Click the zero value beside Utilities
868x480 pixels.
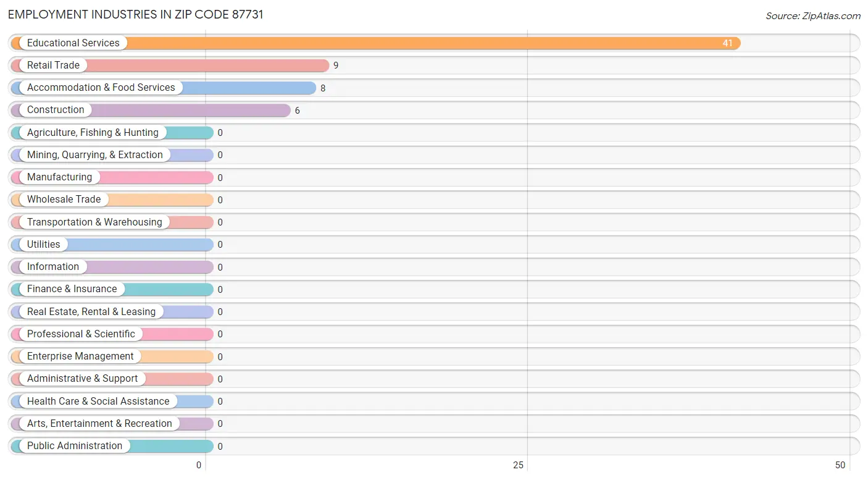coord(220,245)
